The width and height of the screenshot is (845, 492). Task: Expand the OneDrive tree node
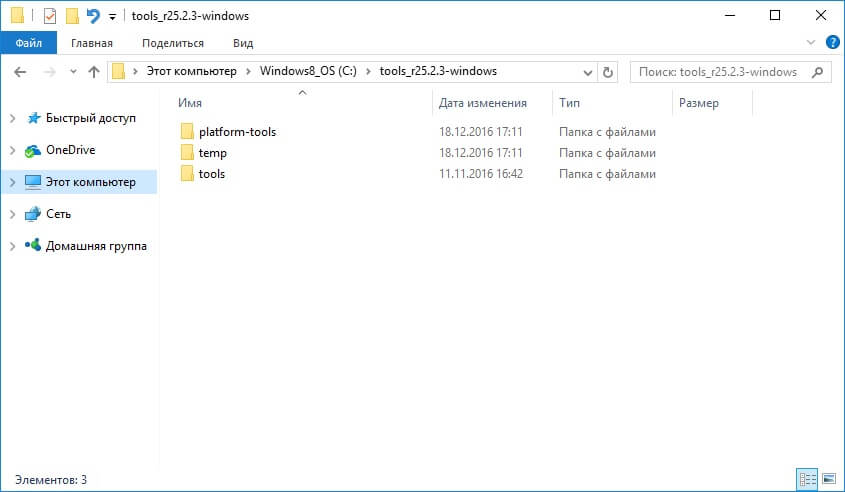12,150
